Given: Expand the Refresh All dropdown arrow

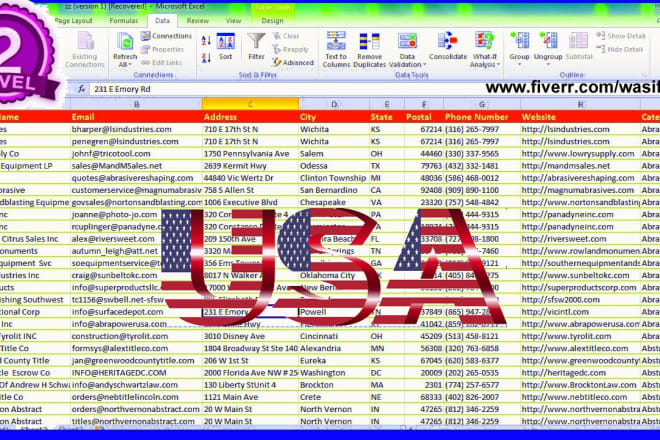Looking at the screenshot, I should pyautogui.click(x=130, y=64).
